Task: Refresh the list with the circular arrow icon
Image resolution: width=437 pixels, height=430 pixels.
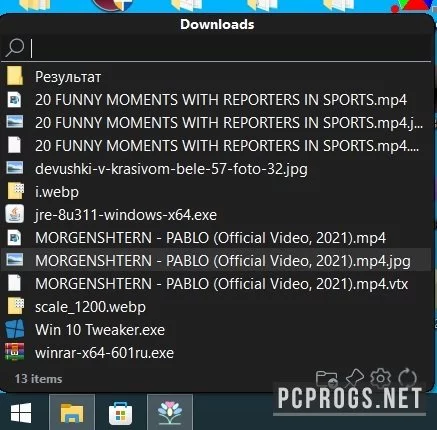Action: (407, 378)
